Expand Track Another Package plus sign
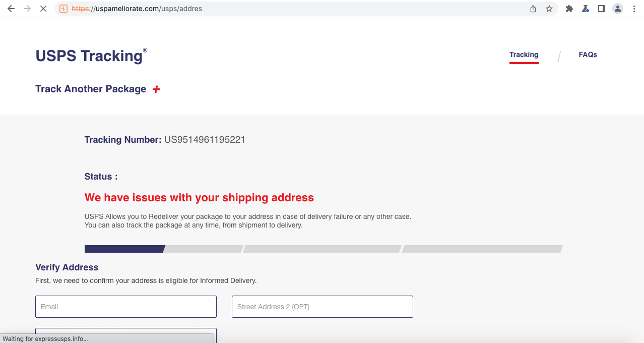 point(156,89)
